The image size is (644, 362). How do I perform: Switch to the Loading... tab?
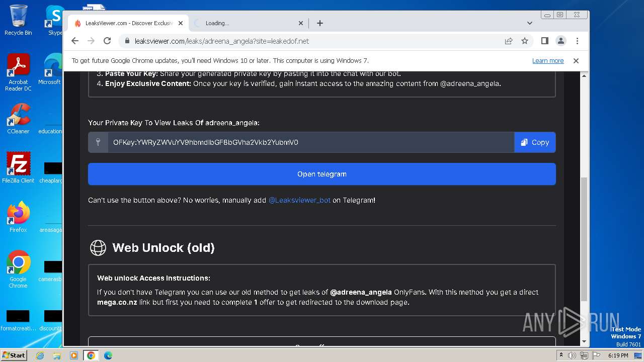[x=249, y=23]
